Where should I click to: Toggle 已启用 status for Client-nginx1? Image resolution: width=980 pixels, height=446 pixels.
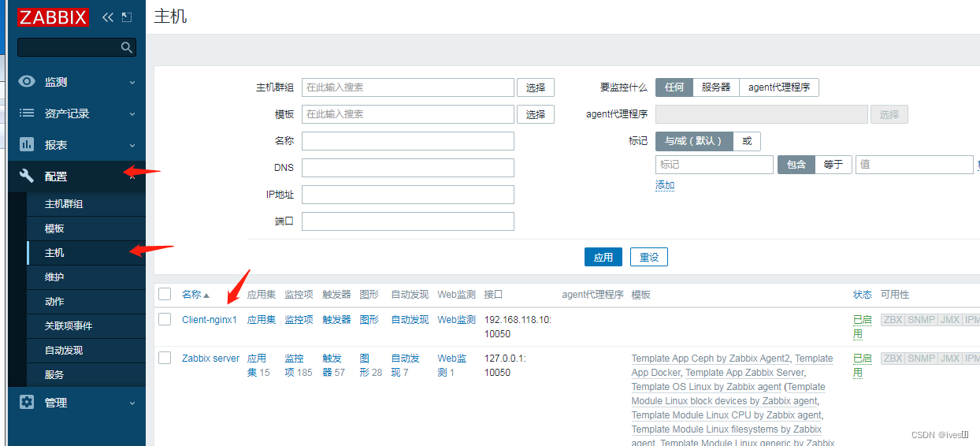pyautogui.click(x=863, y=327)
